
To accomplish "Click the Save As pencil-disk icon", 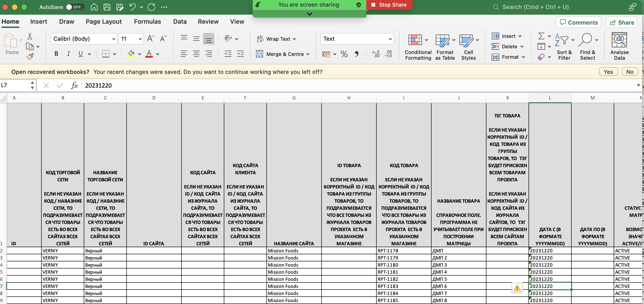I will coord(120,7).
